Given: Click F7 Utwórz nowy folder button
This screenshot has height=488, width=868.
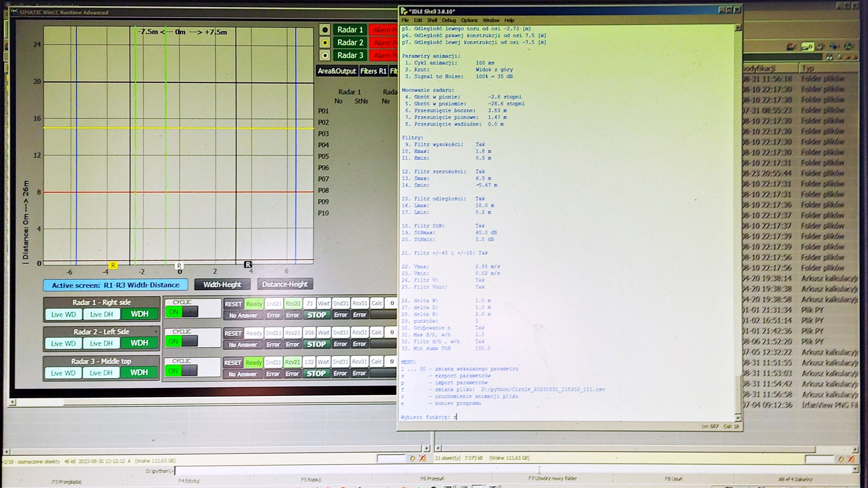Looking at the screenshot, I should click(x=552, y=478).
